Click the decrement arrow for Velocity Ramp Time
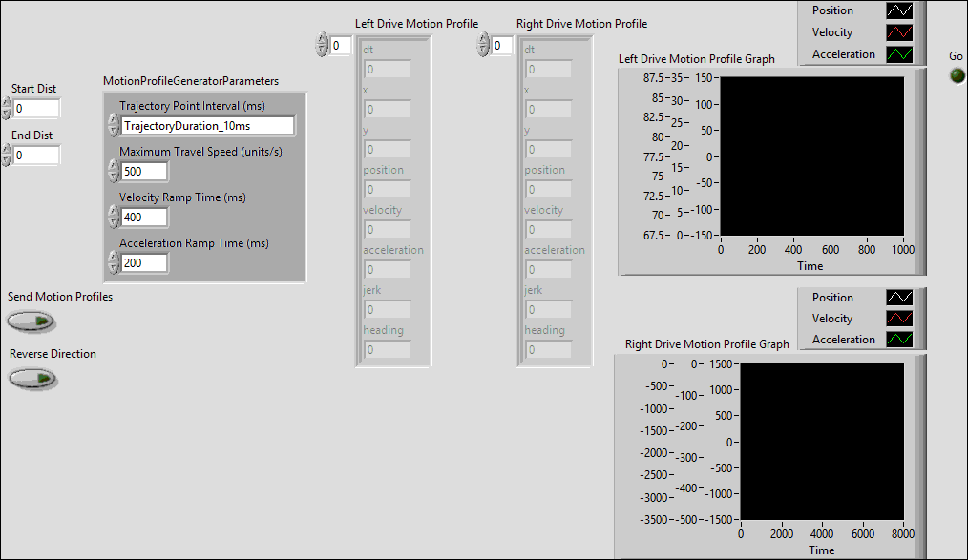This screenshot has height=560, width=968. click(x=113, y=221)
